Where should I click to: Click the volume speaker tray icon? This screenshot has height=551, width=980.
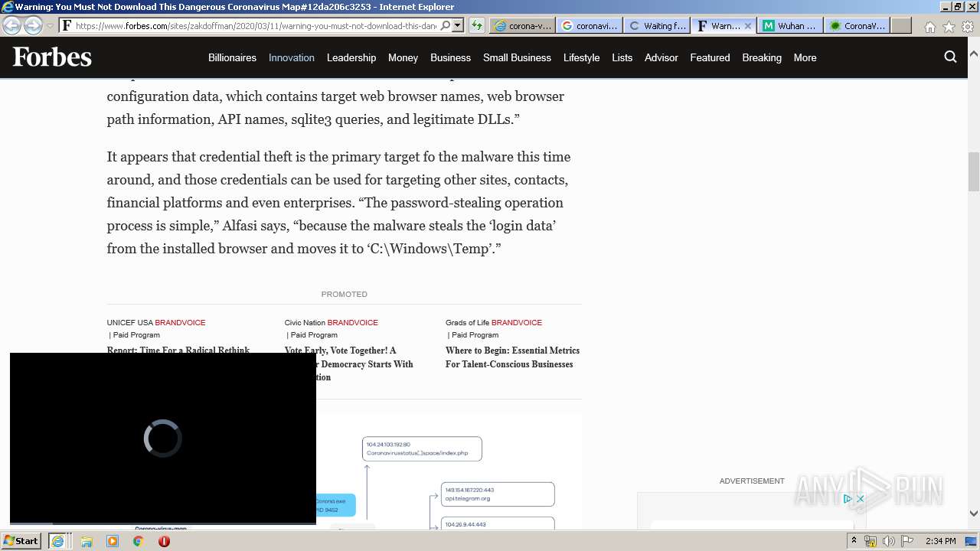tap(889, 541)
